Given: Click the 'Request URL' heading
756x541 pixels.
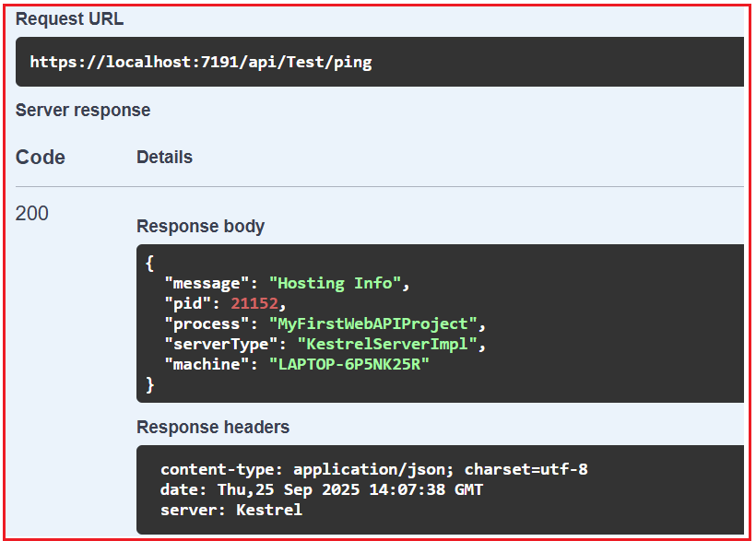Looking at the screenshot, I should pos(69,18).
